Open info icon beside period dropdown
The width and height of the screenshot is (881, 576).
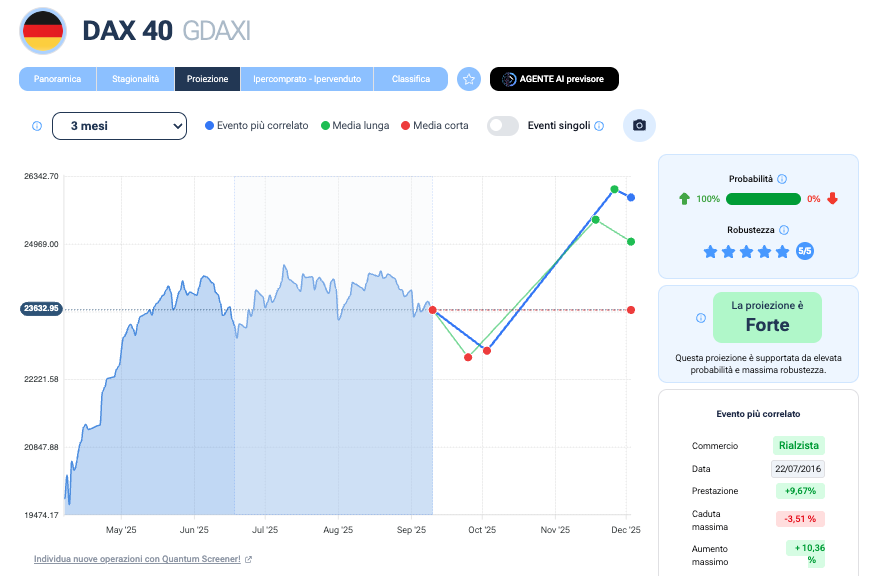click(37, 126)
